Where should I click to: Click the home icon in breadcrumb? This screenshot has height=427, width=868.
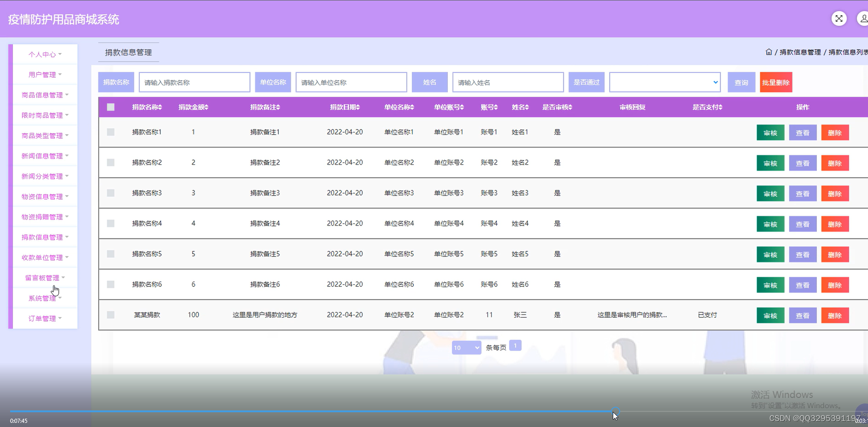[x=768, y=52]
